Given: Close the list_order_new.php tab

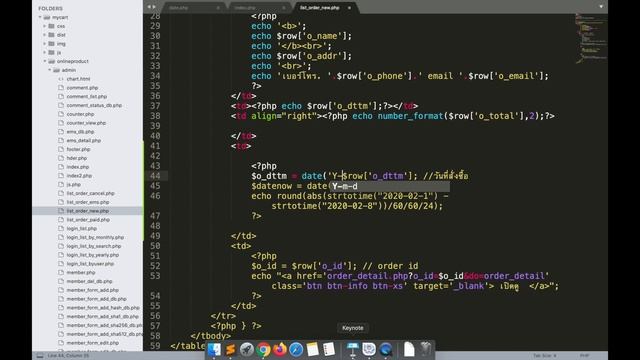Looking at the screenshot, I should (x=349, y=8).
